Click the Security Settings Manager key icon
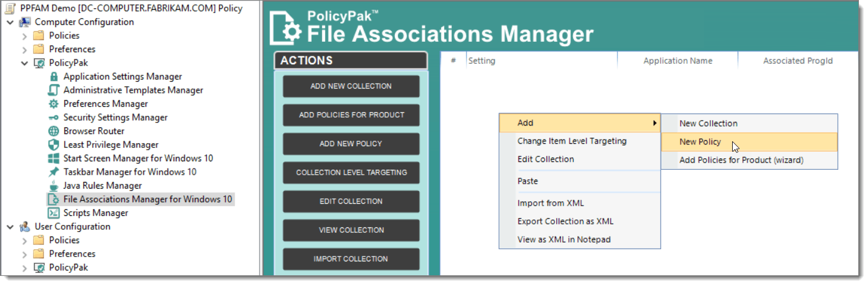Viewport: 868px width, 285px height. click(53, 118)
